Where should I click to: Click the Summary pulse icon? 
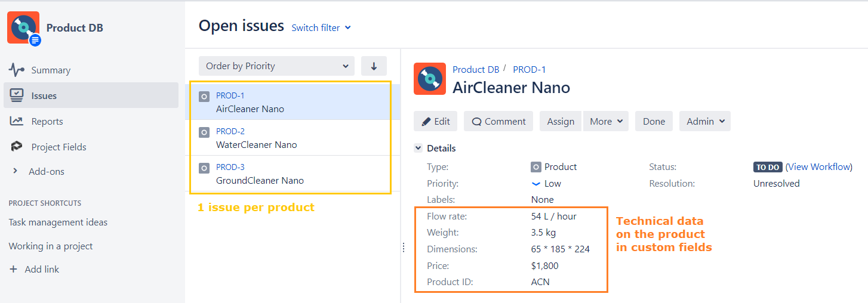[16, 70]
